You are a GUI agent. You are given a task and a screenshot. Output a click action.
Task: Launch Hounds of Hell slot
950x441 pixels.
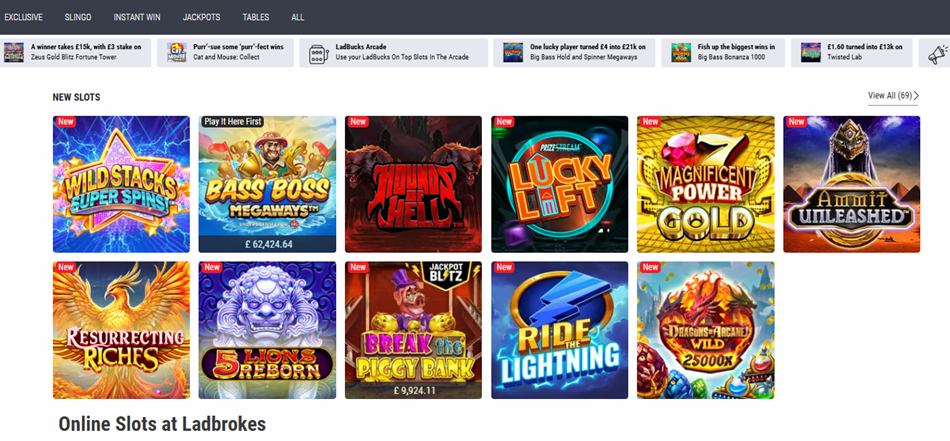point(413,184)
